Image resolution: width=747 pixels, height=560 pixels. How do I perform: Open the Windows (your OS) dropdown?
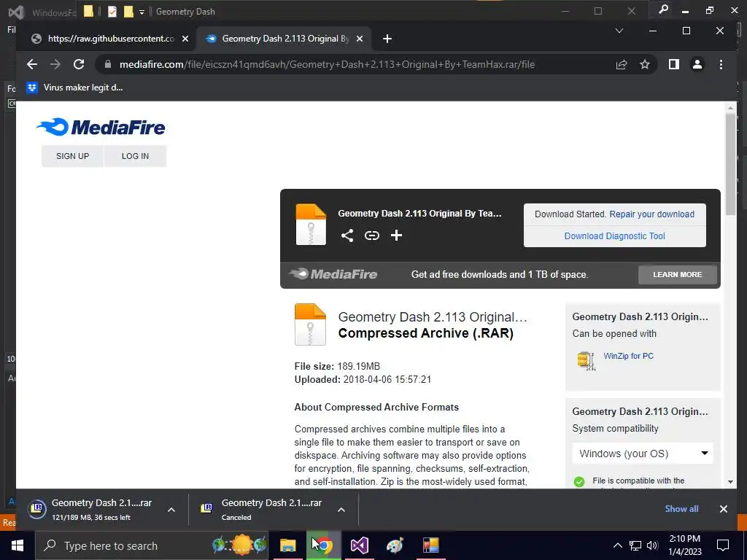coord(643,454)
